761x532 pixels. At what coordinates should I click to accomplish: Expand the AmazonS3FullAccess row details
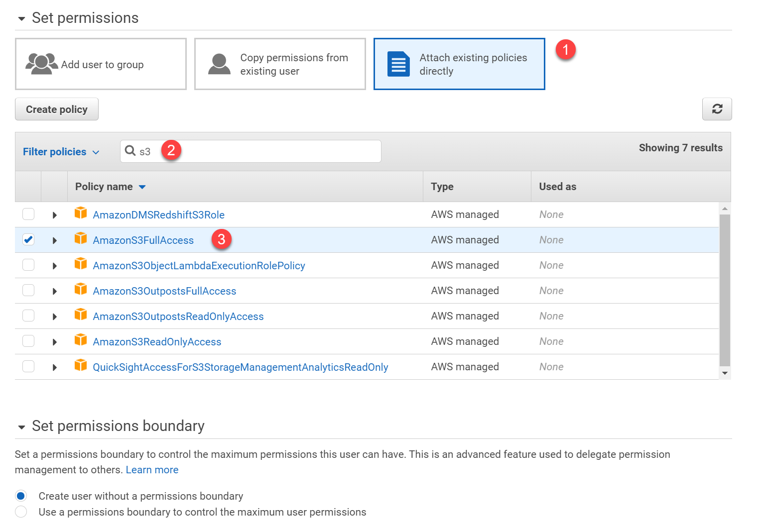(55, 240)
